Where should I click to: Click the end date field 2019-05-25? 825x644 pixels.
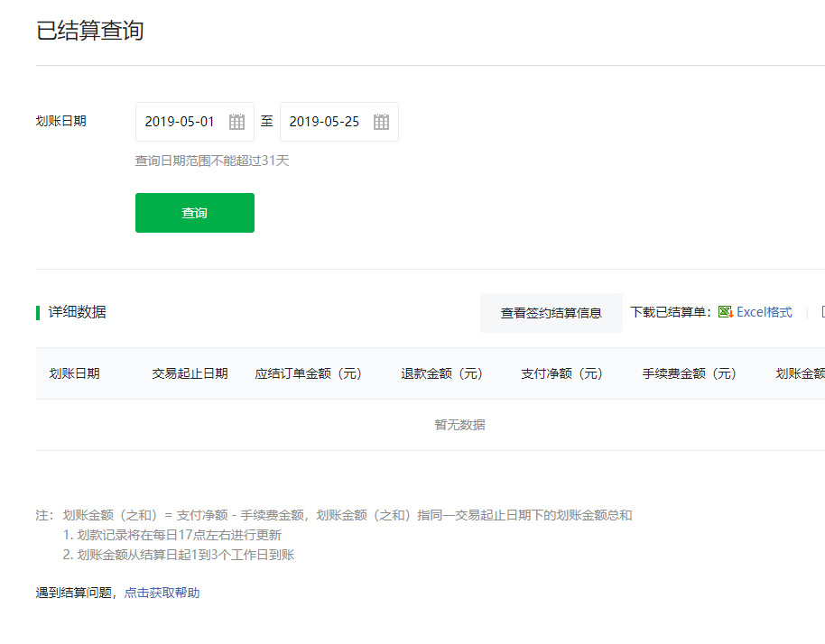click(338, 122)
